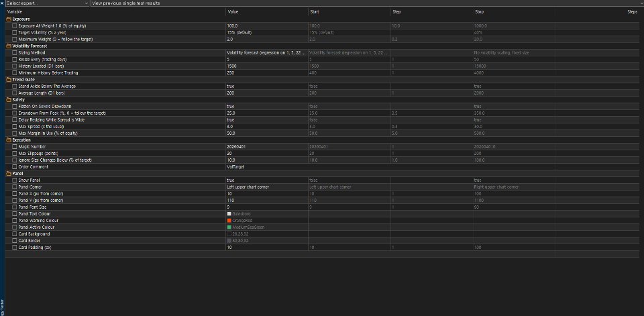Click the Panel group folder icon

[9, 173]
